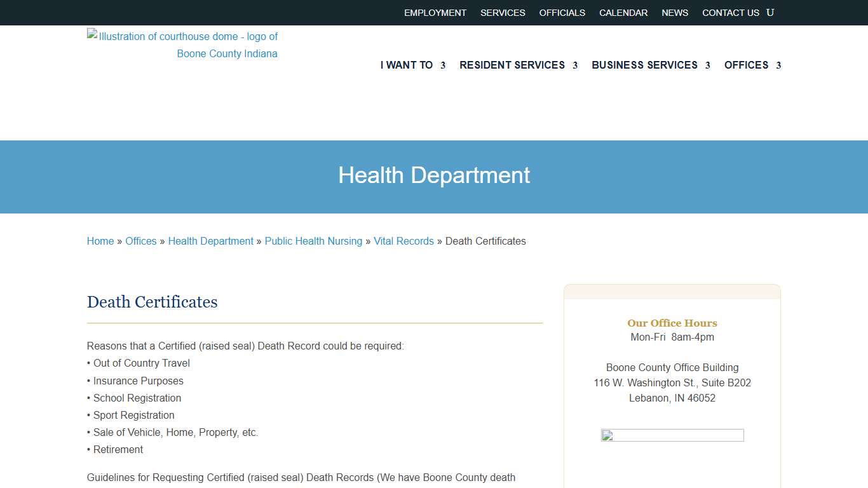Select OFFICIALS in the top menu
Screen dimensions: 868x488
[562, 12]
